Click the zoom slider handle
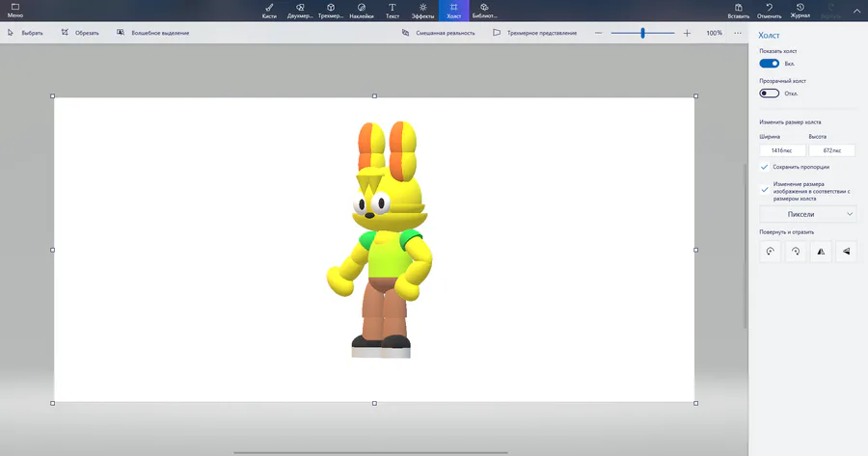 (x=642, y=33)
